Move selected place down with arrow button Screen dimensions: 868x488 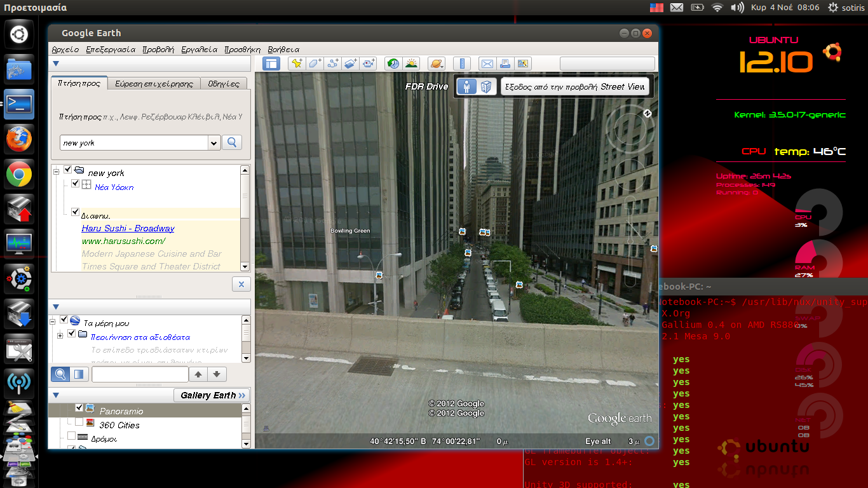click(217, 374)
